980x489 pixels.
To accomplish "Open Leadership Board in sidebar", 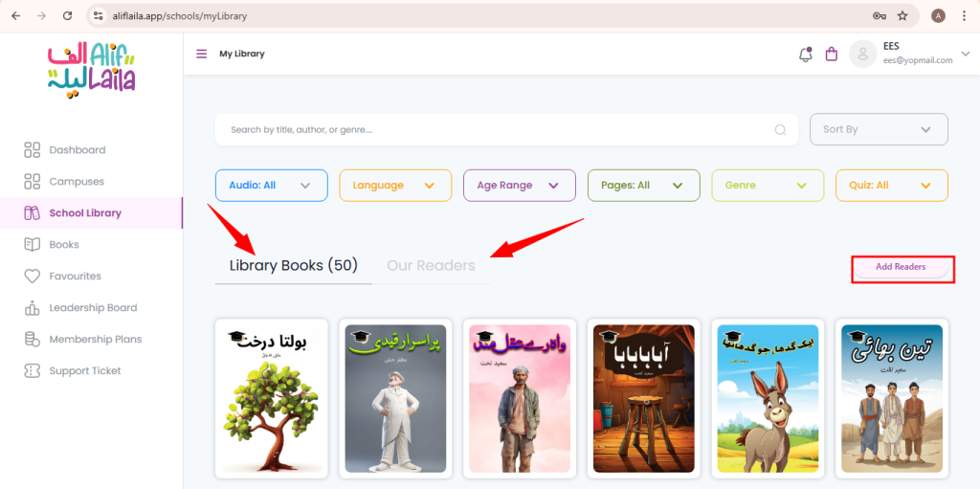I will tap(93, 307).
